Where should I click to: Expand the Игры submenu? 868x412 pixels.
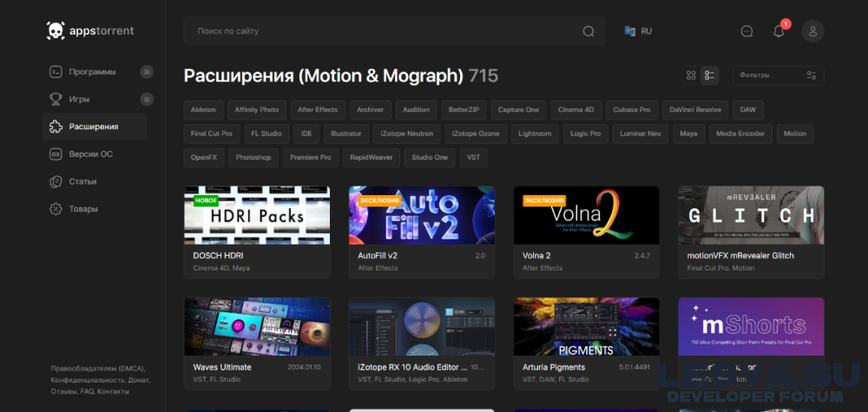[147, 99]
